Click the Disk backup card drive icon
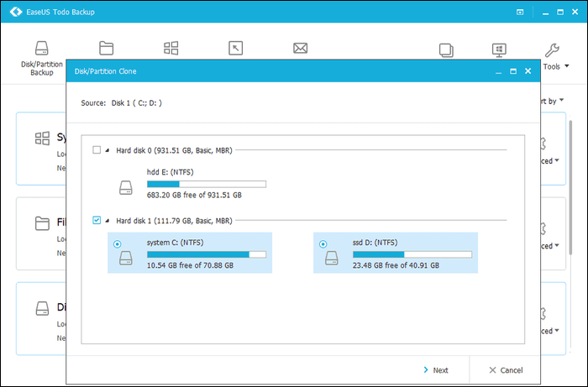The image size is (588, 387). (42, 308)
